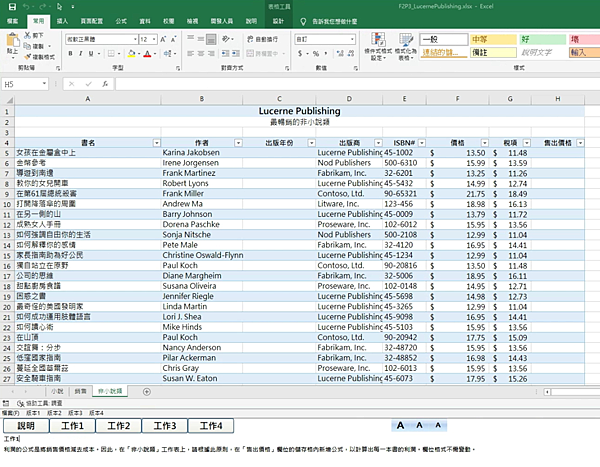Click the 說明 button at the bottom
The height and width of the screenshot is (467, 600).
[x=26, y=426]
